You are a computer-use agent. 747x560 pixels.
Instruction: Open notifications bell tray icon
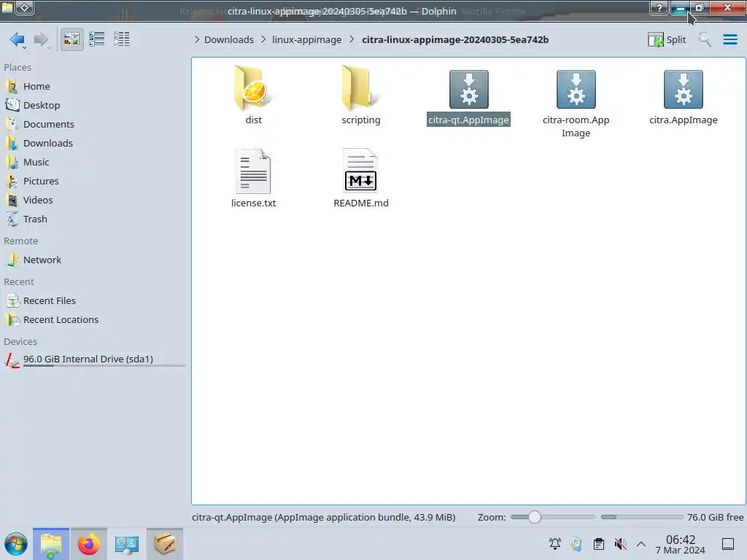555,544
